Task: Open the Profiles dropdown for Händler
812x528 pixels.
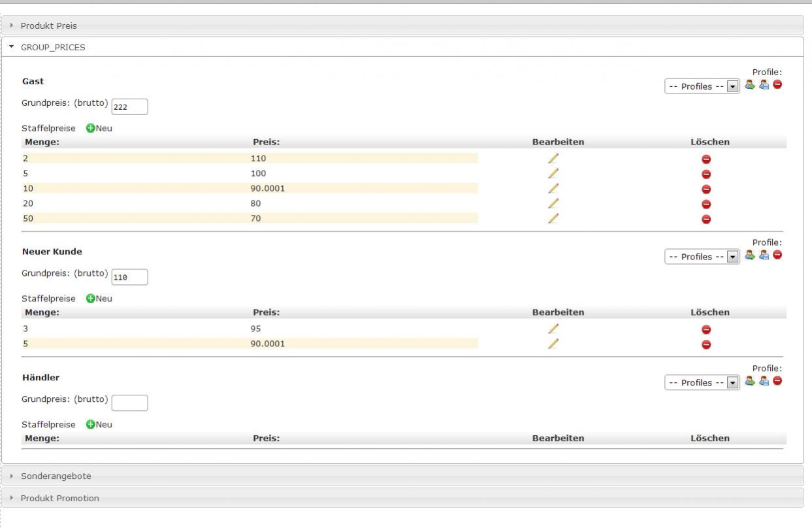Action: [702, 383]
